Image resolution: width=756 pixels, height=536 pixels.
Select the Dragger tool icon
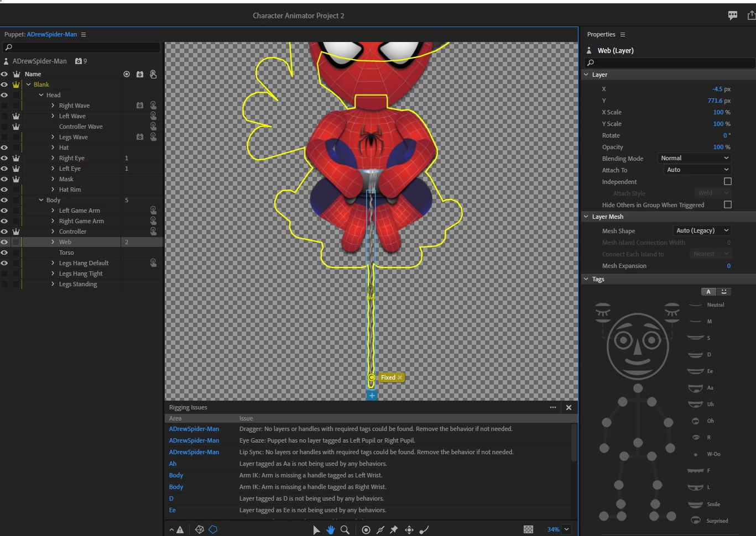tap(409, 529)
